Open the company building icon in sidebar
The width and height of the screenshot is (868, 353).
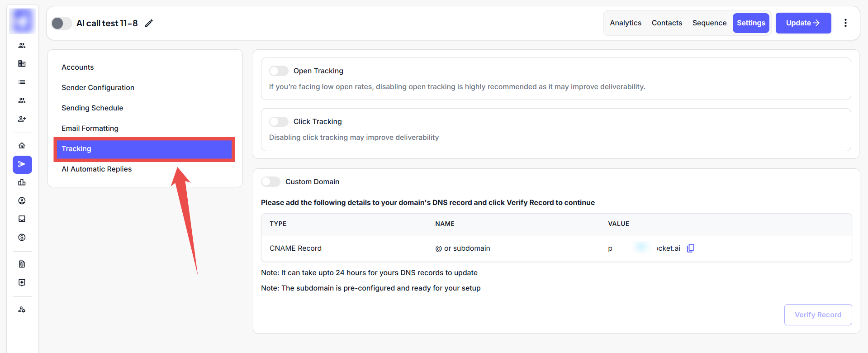[x=22, y=63]
